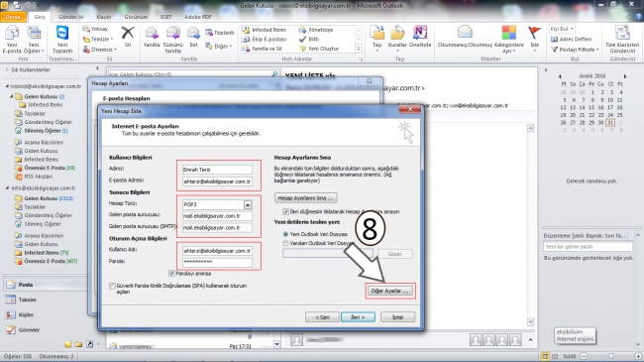Expand Sık Kullanılanlar section
Image resolution: width=644 pixels, height=362 pixels.
(x=7, y=70)
